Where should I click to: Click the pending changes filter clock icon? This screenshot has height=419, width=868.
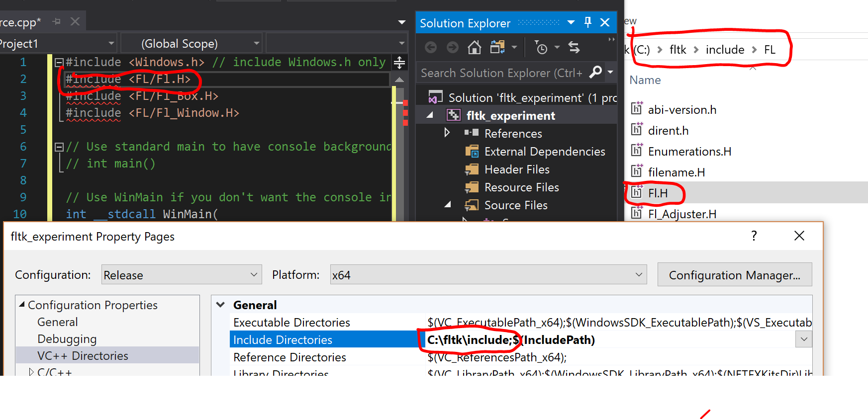(x=541, y=47)
